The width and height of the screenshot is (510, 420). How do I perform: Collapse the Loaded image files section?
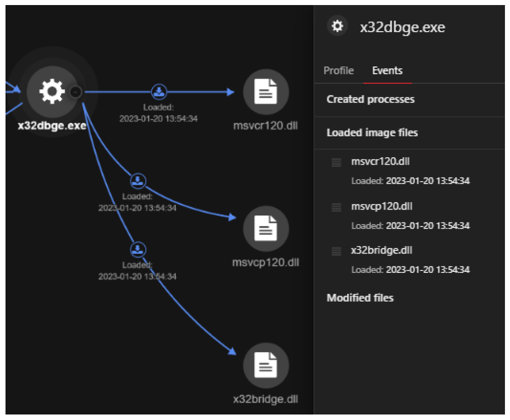point(372,133)
